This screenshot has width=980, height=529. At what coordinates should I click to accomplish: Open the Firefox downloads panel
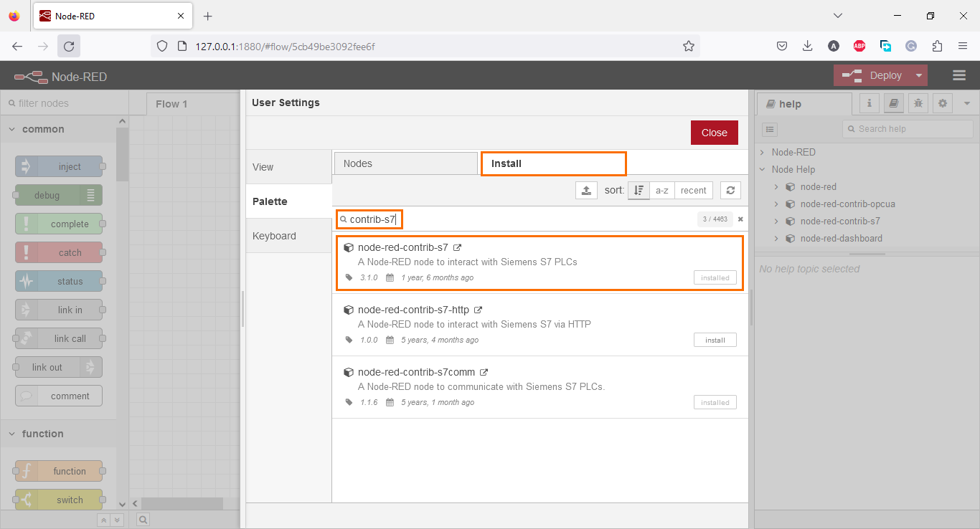coord(807,46)
